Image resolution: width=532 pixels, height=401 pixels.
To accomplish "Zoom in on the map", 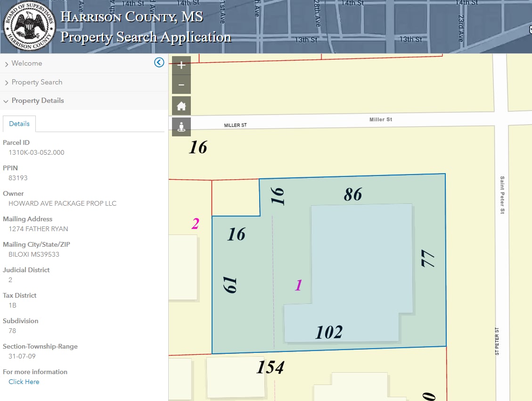I will pos(181,65).
